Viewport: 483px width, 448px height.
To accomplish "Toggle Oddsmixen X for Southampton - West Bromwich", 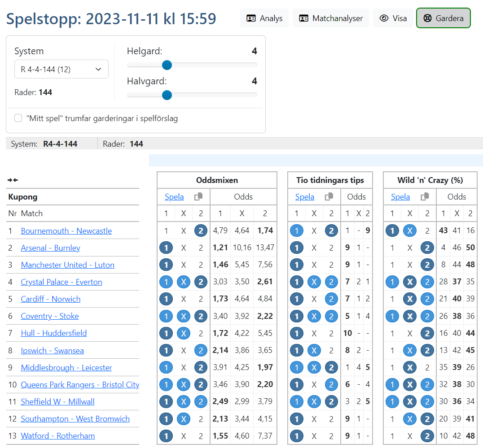I will tap(184, 419).
